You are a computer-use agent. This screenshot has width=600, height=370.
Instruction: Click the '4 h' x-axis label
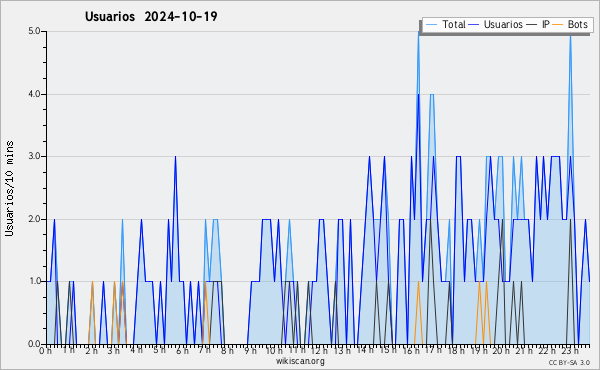pos(137,350)
